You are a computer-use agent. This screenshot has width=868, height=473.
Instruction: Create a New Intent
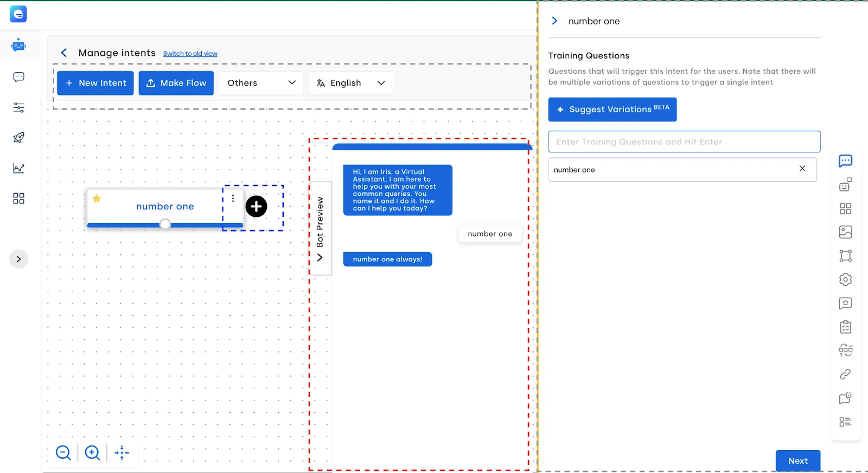95,83
